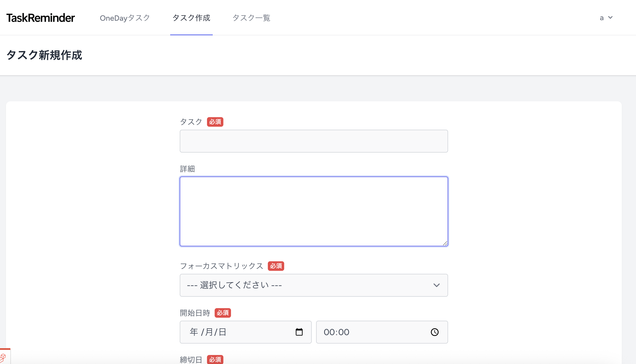The image size is (636, 364).
Task: Click the textarea resize handle in 詳細
Action: (445, 243)
